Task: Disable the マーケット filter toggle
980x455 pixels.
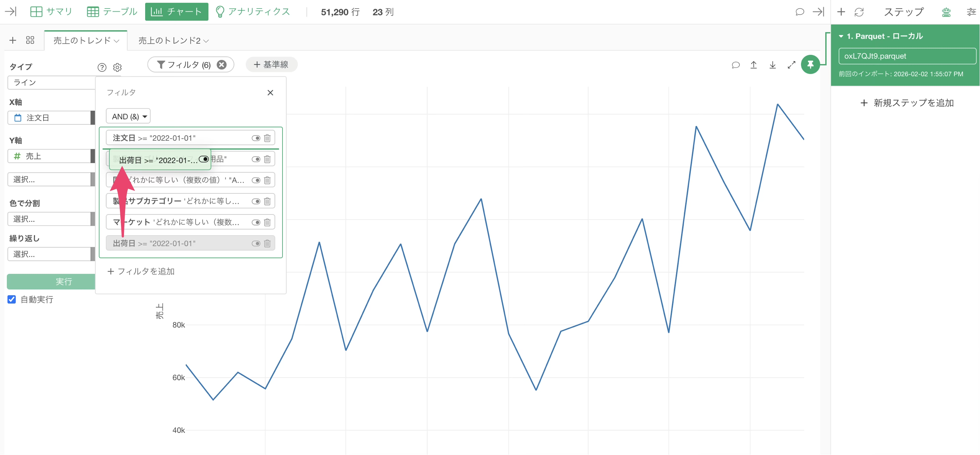Action: tap(256, 222)
